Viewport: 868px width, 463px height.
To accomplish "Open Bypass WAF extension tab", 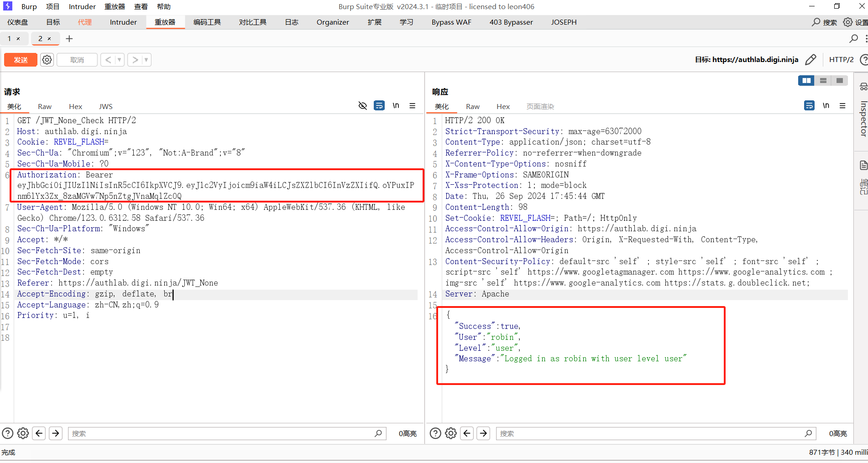I will coord(451,22).
